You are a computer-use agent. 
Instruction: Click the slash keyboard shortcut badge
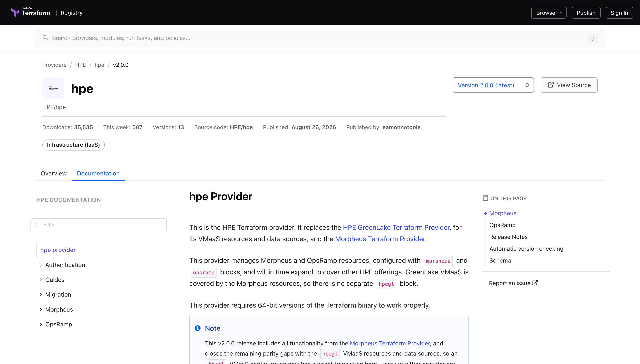coord(593,38)
